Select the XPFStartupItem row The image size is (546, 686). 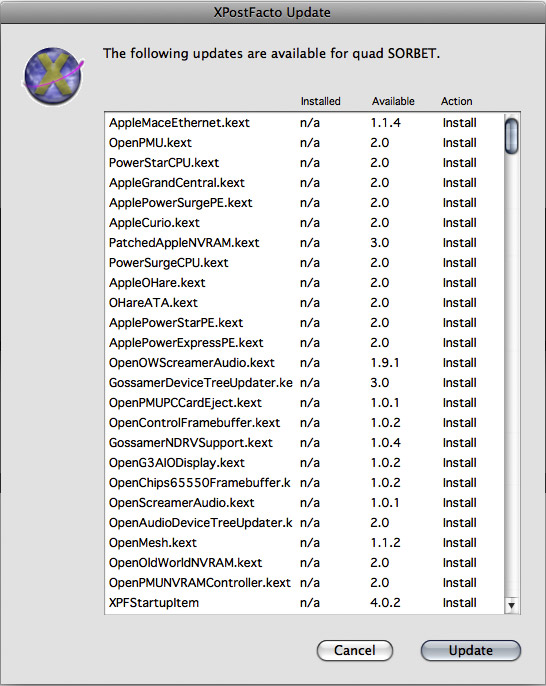304,603
